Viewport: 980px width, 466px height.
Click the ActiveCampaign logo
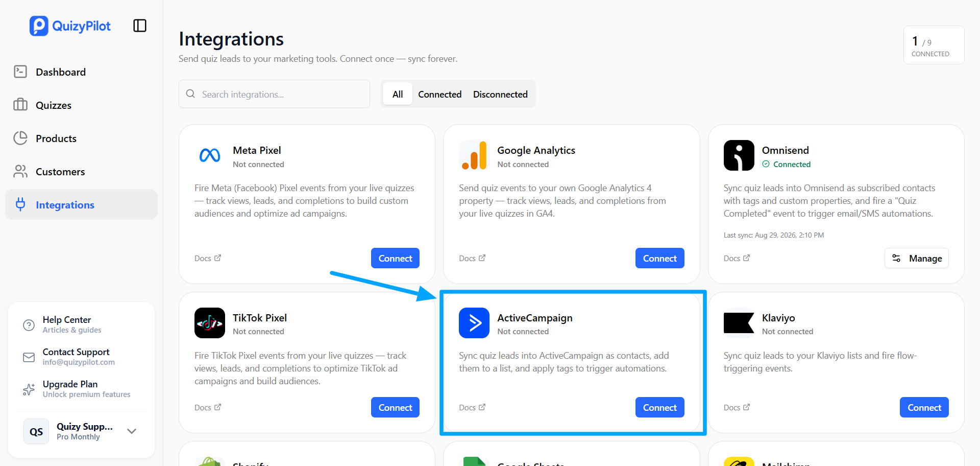pyautogui.click(x=474, y=323)
